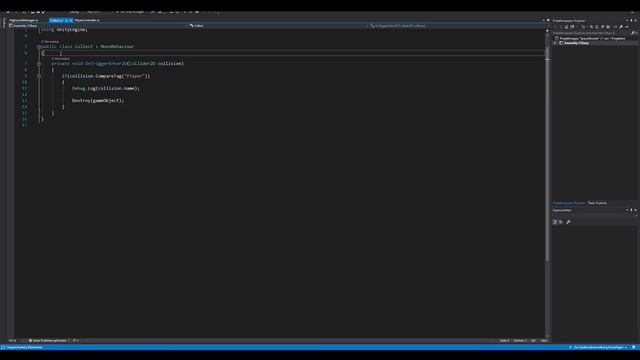Close the Eigenschaften panel

click(636, 210)
